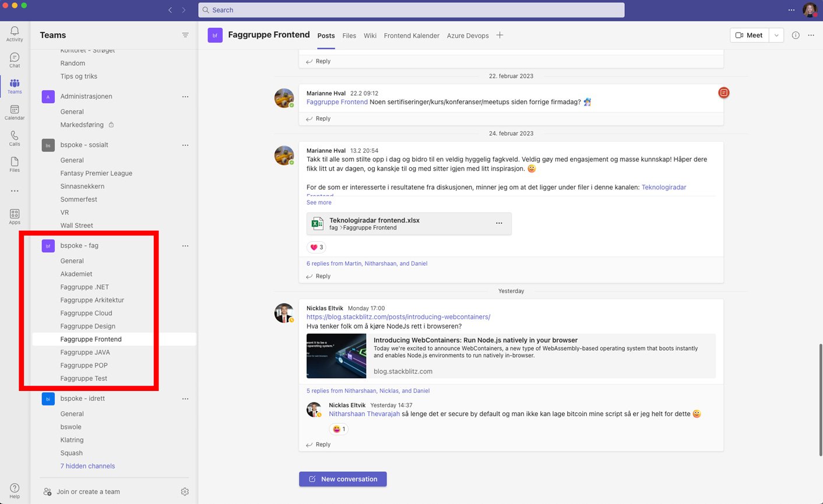Open the Apps store
823x504 pixels.
point(15,217)
